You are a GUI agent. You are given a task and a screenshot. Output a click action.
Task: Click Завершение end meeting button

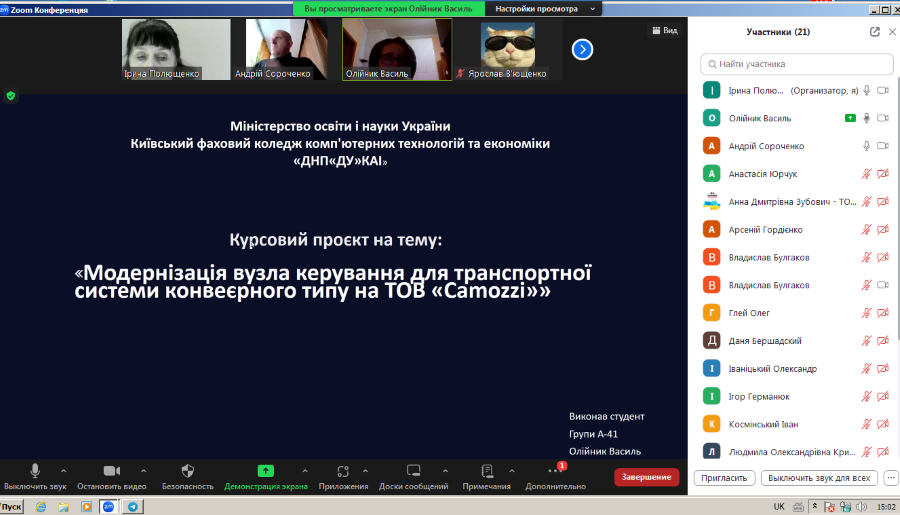[x=646, y=477]
